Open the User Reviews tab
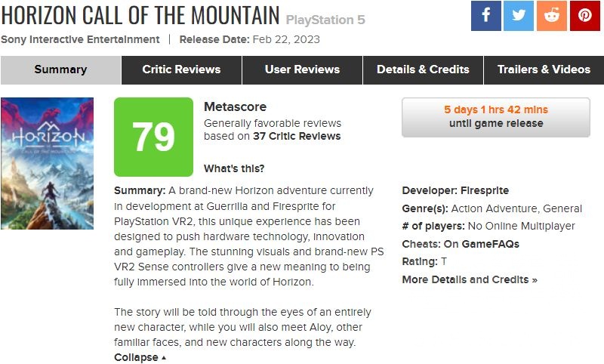The image size is (604, 364). click(x=302, y=69)
